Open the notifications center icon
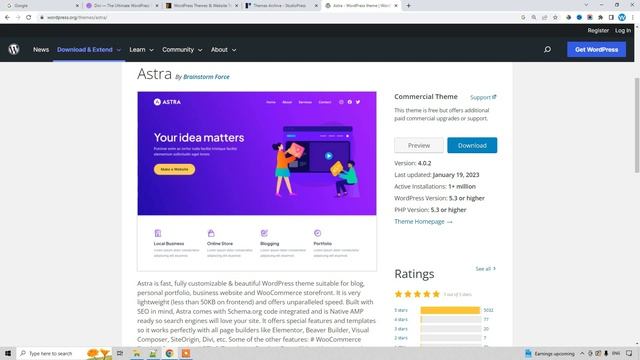 (629, 353)
